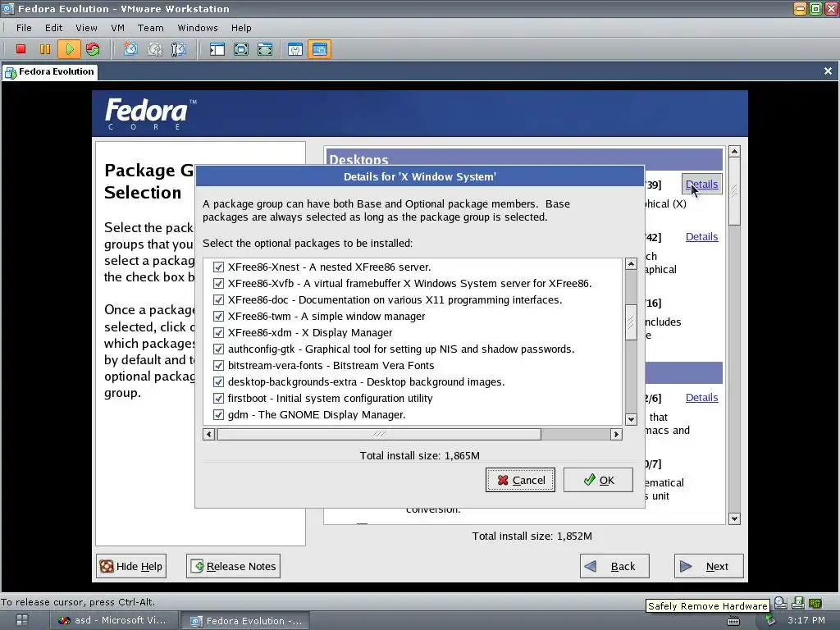840x630 pixels.
Task: Open the Windows Start button
Action: (x=22, y=620)
